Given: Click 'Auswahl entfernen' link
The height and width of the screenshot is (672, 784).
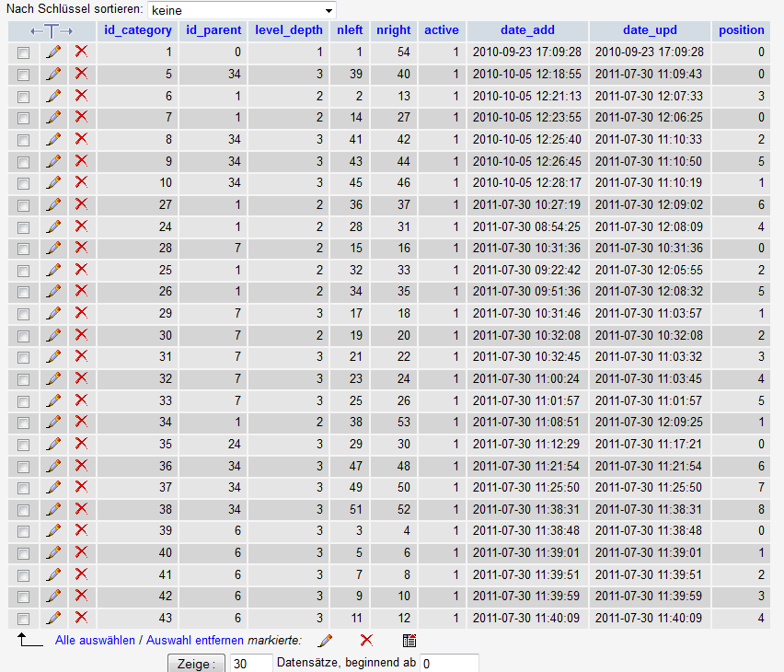Looking at the screenshot, I should (195, 641).
